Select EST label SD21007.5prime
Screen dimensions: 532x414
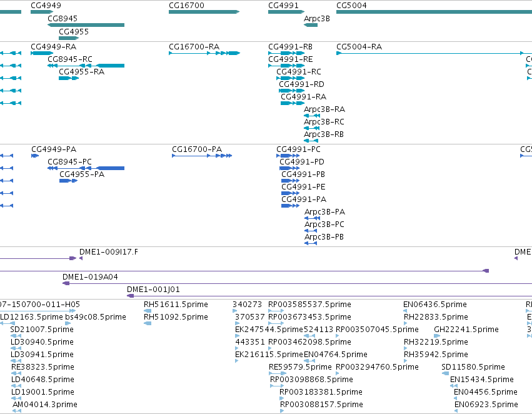(42, 330)
